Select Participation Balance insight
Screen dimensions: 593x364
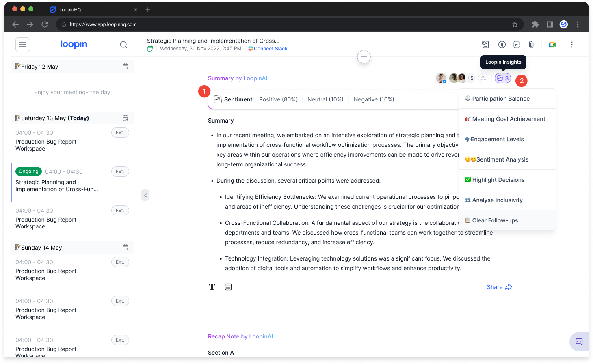tap(507, 99)
